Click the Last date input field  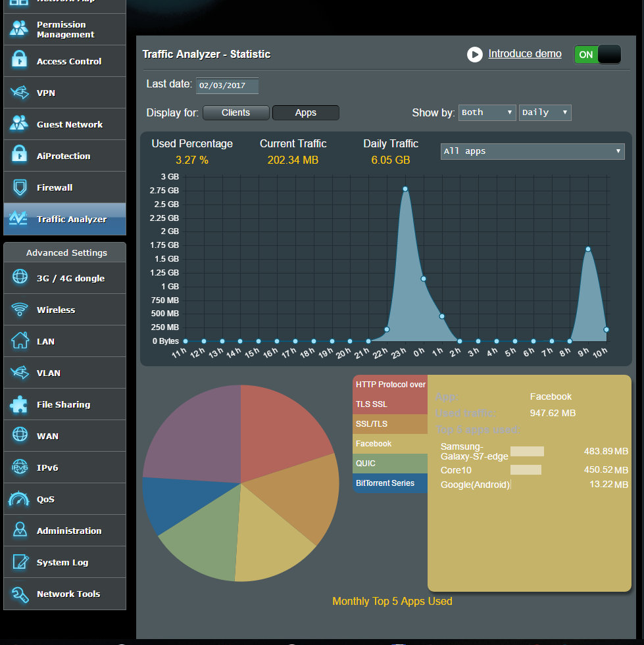[228, 85]
